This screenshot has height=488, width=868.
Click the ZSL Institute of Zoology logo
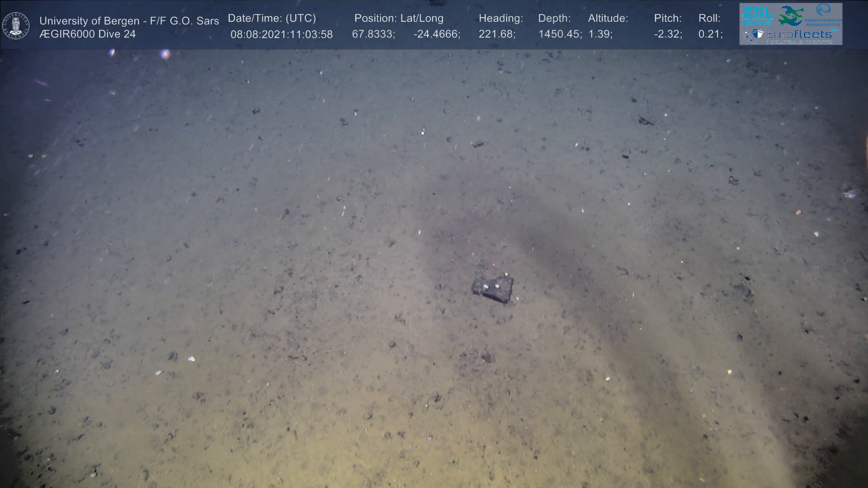pyautogui.click(x=757, y=16)
